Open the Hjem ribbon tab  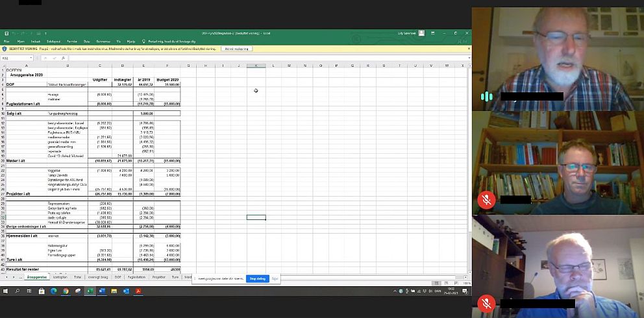tap(21, 42)
